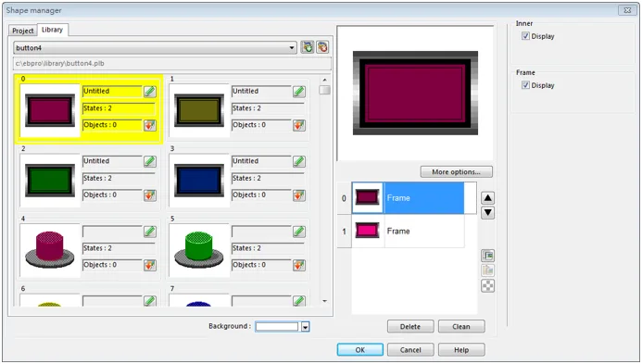Click the rename pencil icon for shape 0
Viewport: 642px width, 364px height.
tap(150, 92)
